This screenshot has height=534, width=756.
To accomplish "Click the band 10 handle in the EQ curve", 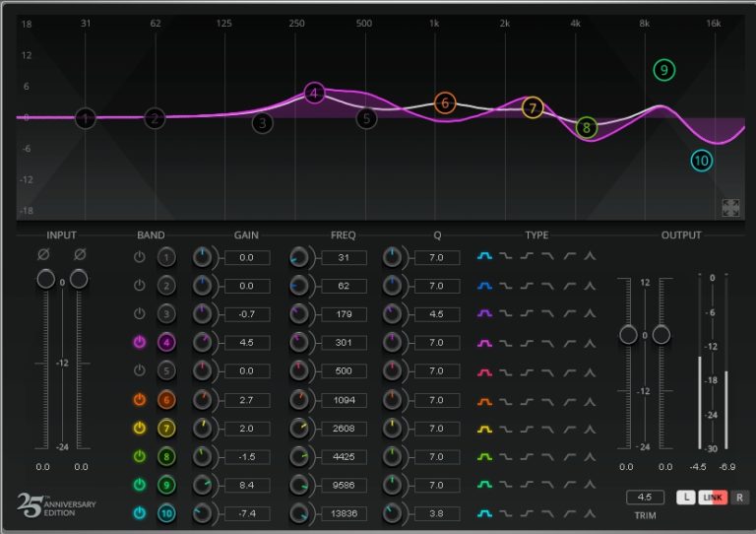I will (x=701, y=161).
